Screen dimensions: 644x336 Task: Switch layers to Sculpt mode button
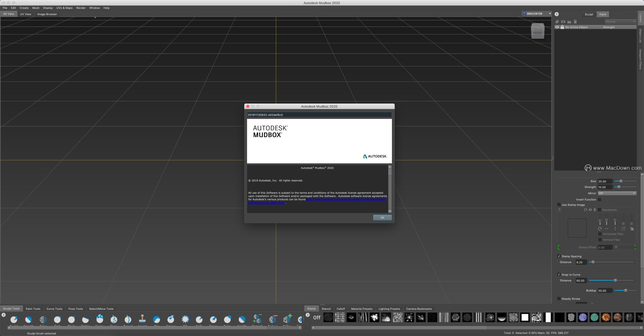coord(589,14)
